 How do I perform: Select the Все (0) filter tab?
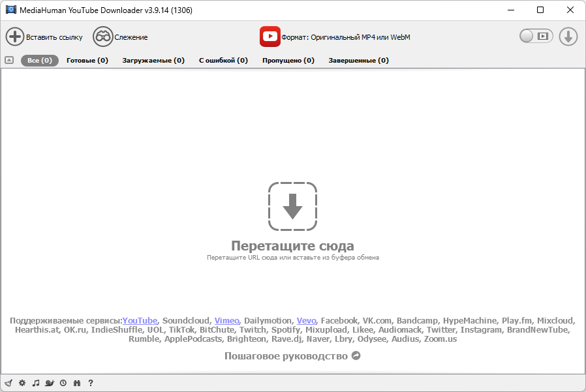click(x=40, y=60)
